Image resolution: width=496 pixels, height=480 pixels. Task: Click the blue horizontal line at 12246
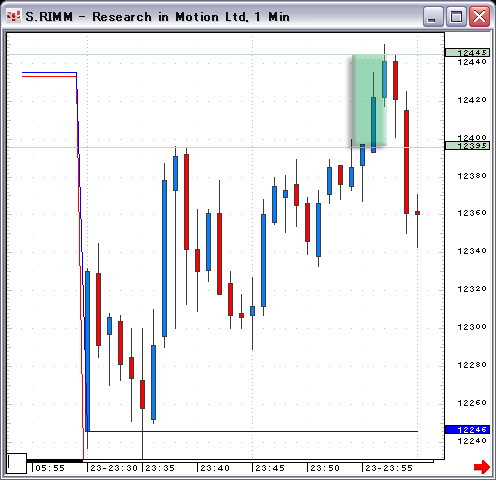253,431
